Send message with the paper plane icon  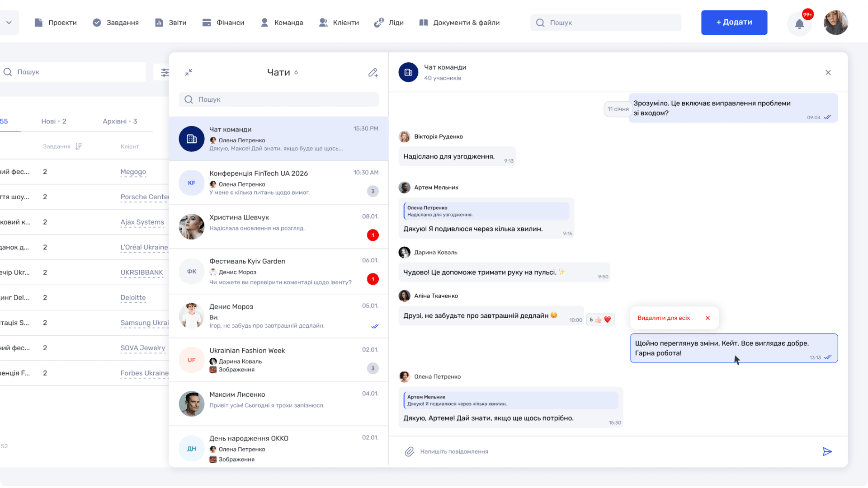point(827,451)
